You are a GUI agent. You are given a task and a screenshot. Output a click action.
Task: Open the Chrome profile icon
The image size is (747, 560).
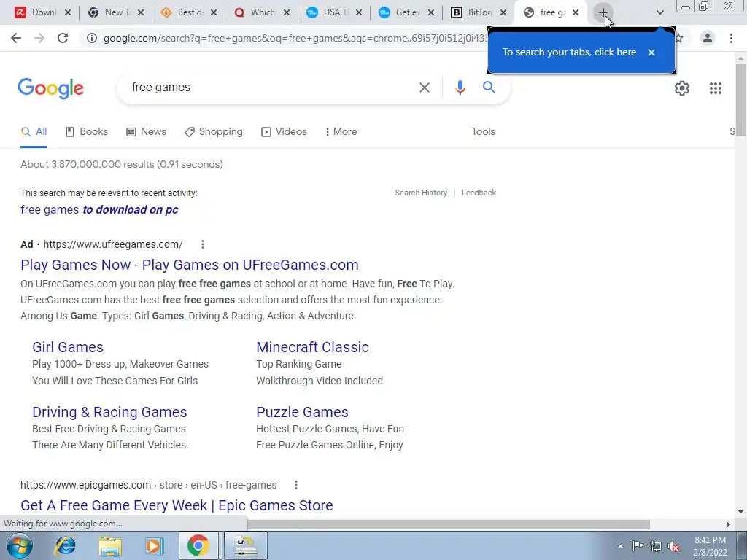pyautogui.click(x=708, y=38)
